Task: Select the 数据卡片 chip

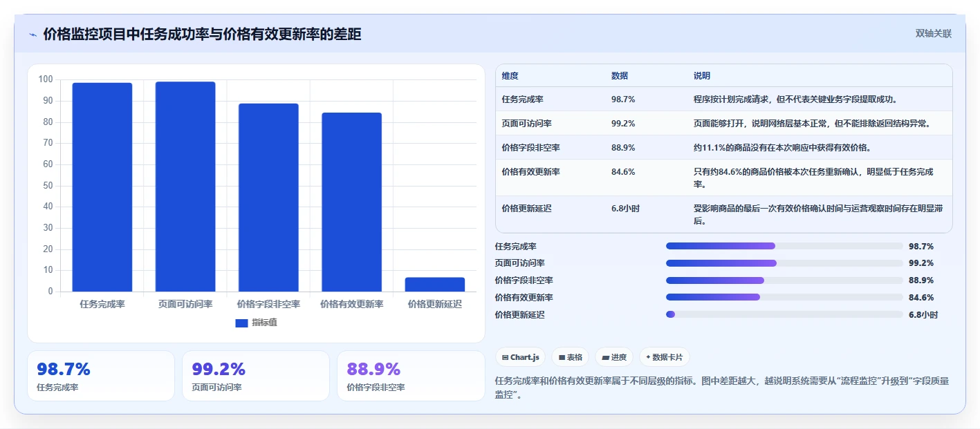Action: [664, 357]
